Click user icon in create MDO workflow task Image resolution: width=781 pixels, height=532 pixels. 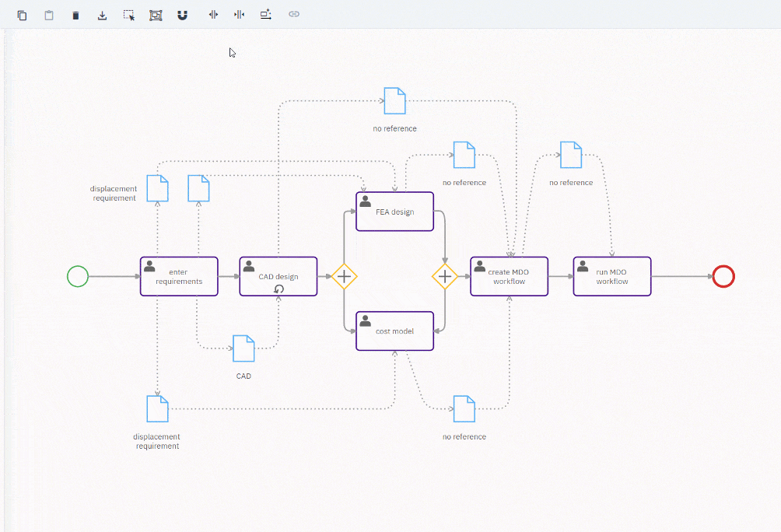tap(480, 267)
